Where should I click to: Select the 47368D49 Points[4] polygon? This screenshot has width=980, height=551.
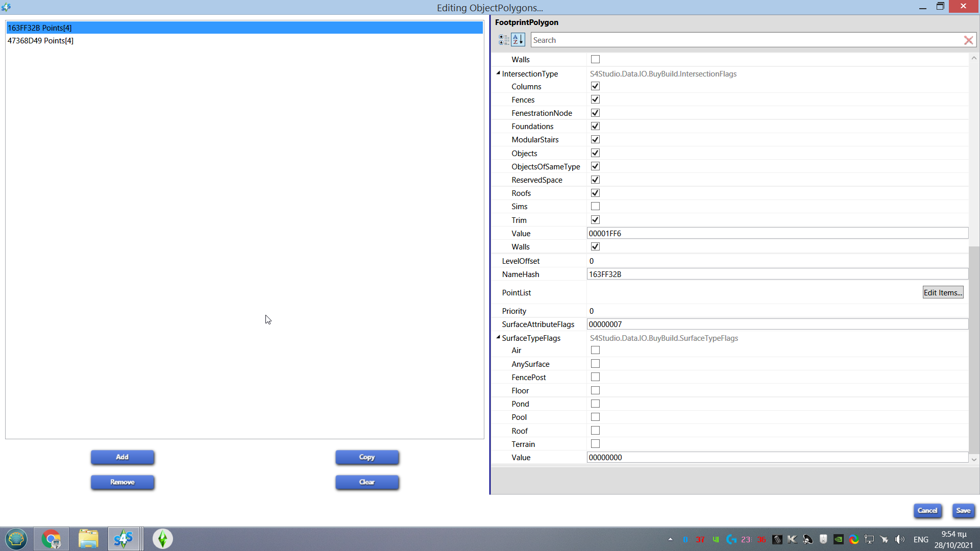tap(41, 41)
